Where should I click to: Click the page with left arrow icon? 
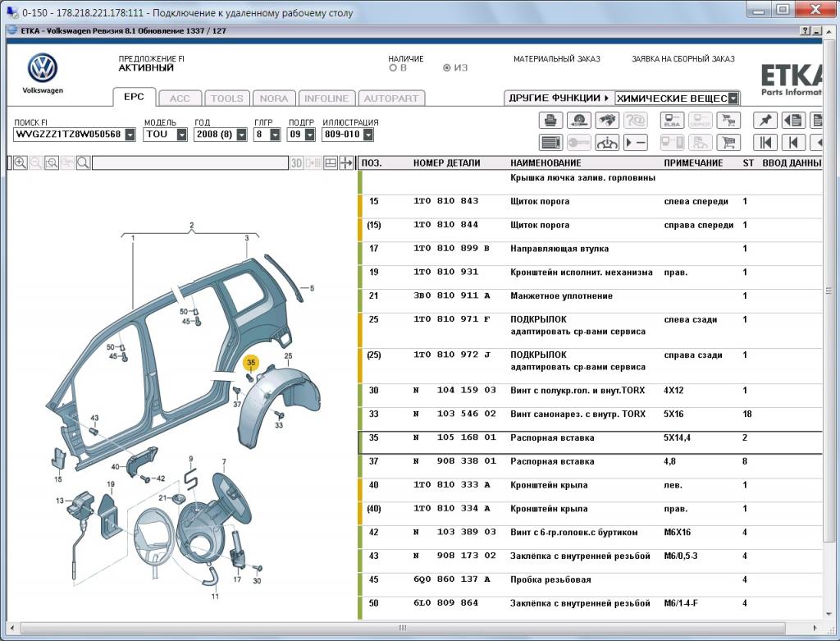click(x=793, y=120)
